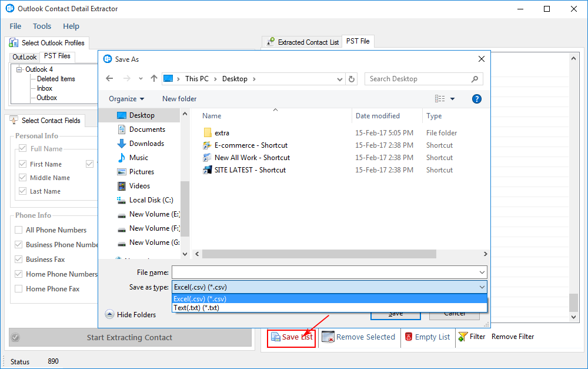Click the Select Contact Fields icon
Viewport: 588px width, 369px height.
[x=14, y=121]
